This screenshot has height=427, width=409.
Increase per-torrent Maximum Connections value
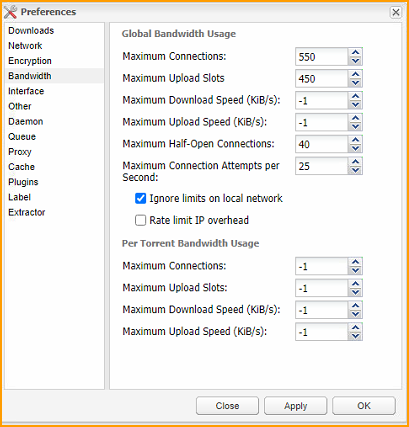tap(355, 262)
